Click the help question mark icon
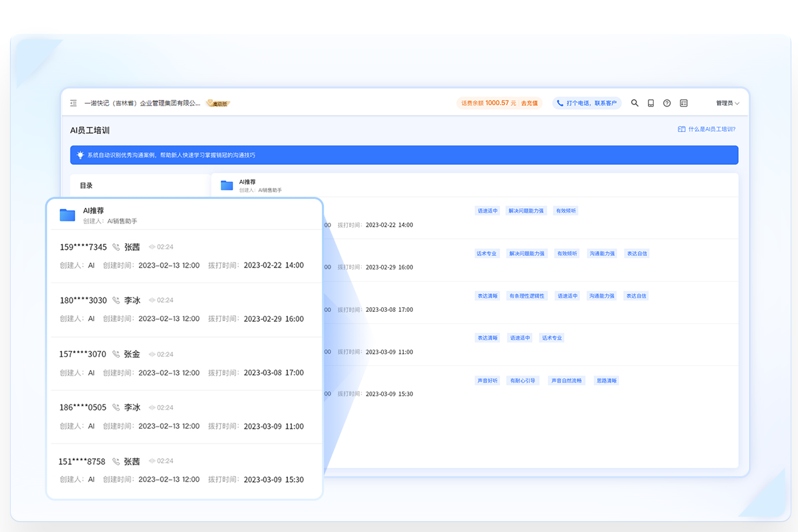The image size is (798, 532). (667, 103)
